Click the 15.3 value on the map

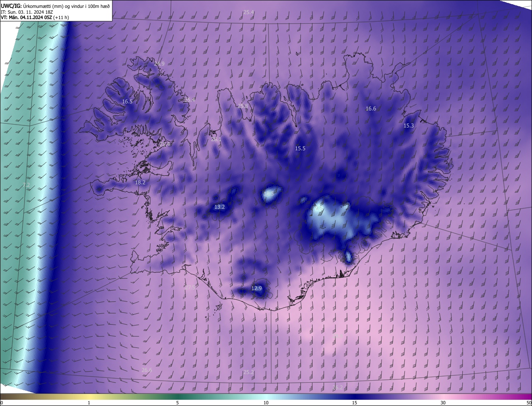pyautogui.click(x=409, y=126)
